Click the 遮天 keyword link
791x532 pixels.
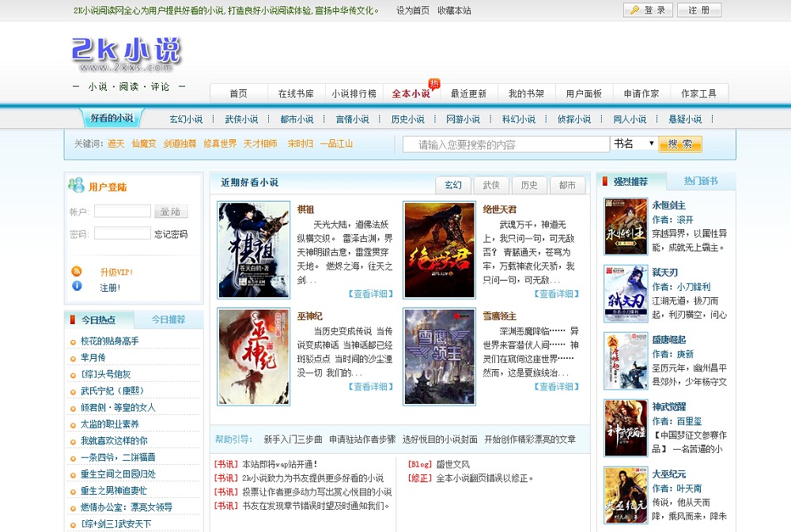[115, 144]
